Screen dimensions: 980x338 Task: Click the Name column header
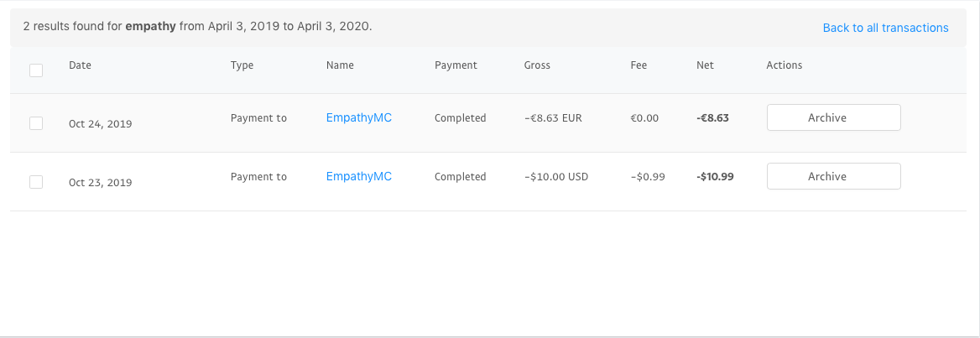[340, 65]
